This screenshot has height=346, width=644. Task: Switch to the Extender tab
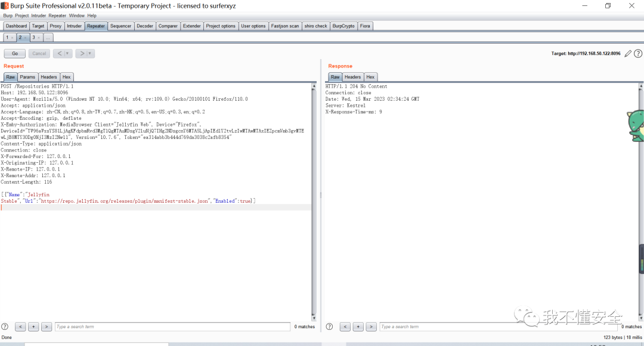coord(192,26)
